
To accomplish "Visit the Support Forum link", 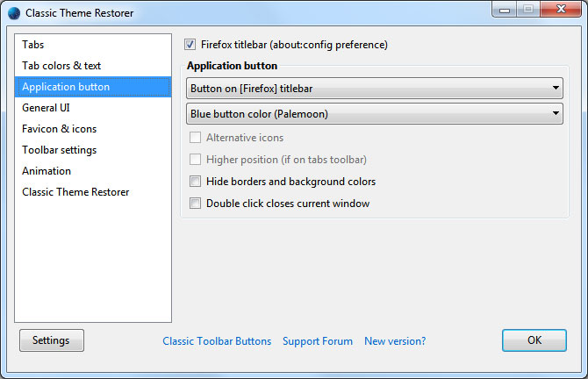I will pos(318,341).
